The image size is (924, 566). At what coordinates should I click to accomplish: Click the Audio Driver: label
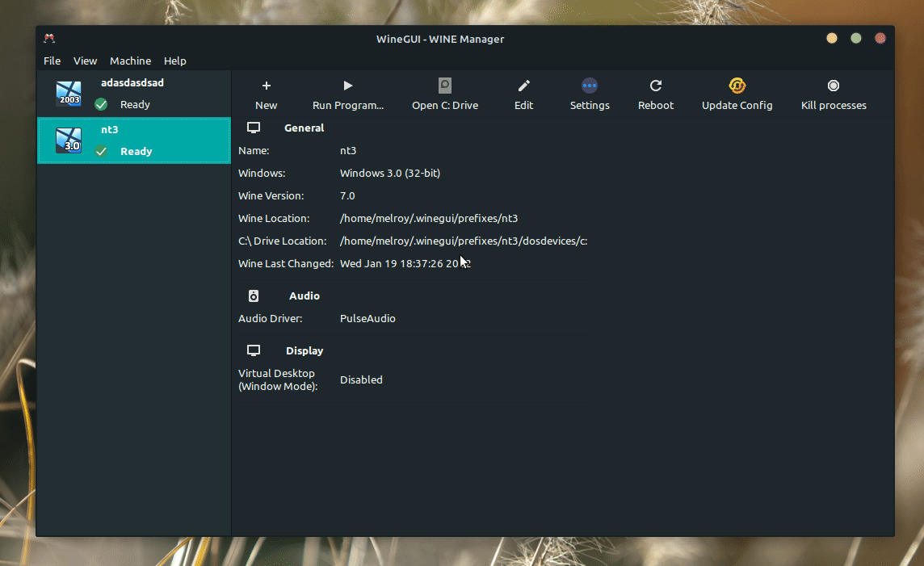click(271, 318)
